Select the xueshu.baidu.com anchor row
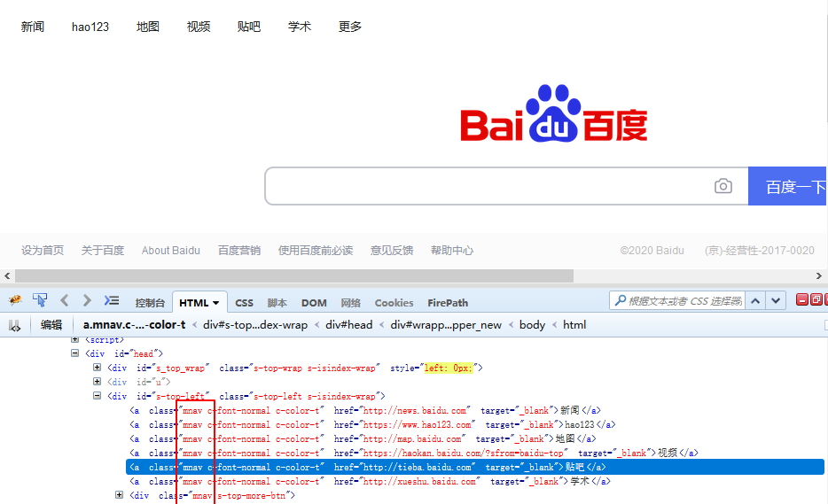The height and width of the screenshot is (504, 828). pyautogui.click(x=371, y=481)
